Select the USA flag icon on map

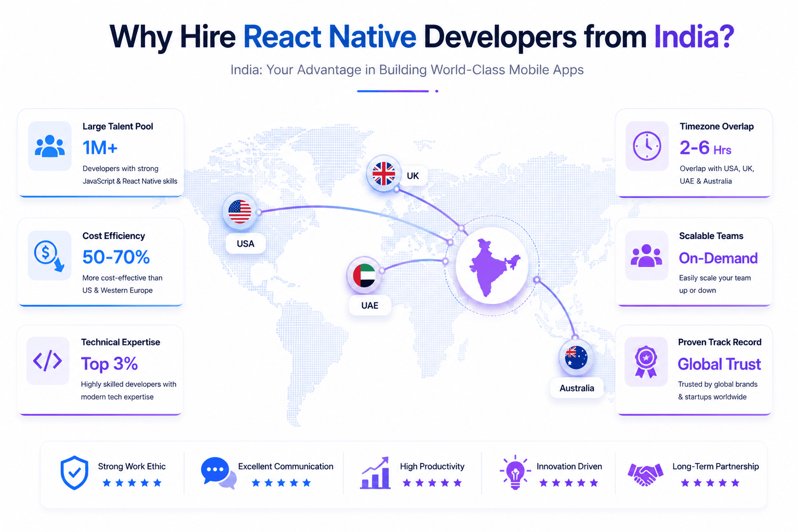[x=240, y=211]
